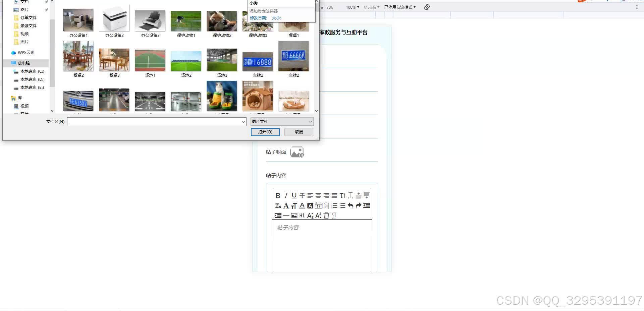This screenshot has height=311, width=644.
Task: Toggle bold formatting in the editor
Action: (x=278, y=195)
